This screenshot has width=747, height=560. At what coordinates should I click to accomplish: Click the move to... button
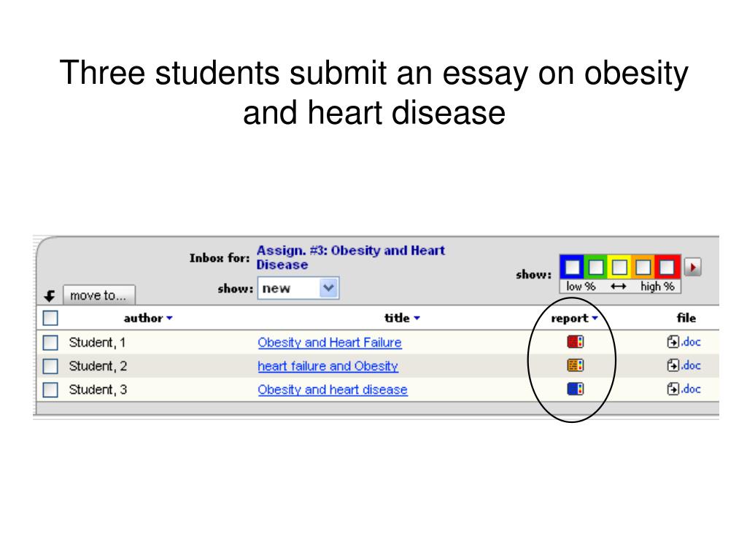coord(99,295)
